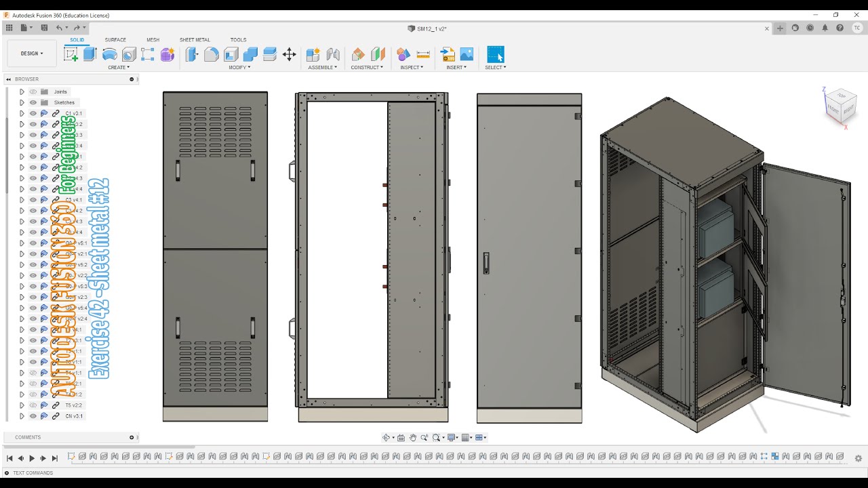Expand component CN v3:1
The width and height of the screenshot is (868, 488).
pos(22,416)
